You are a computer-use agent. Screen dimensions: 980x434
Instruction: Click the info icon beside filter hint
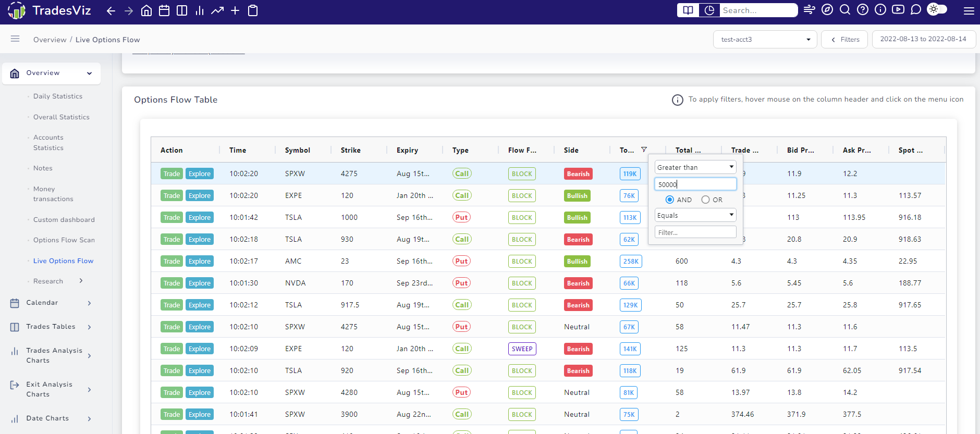pyautogui.click(x=678, y=100)
